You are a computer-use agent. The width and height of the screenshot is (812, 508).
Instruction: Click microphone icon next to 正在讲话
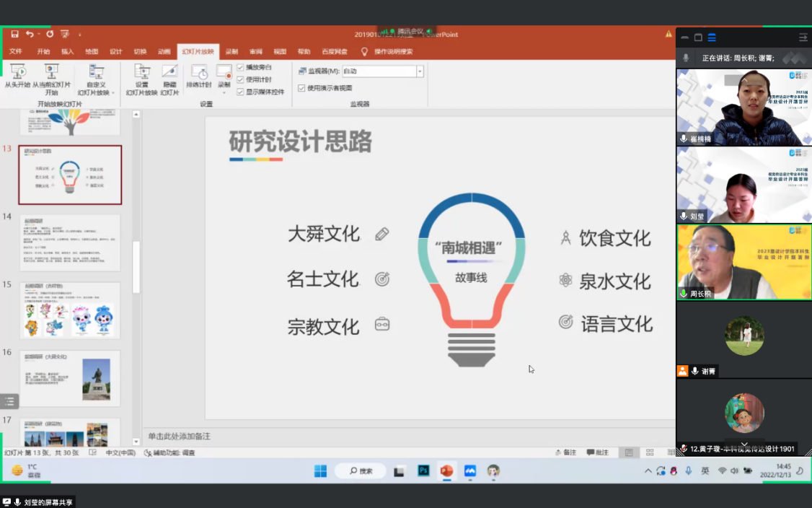[686, 58]
